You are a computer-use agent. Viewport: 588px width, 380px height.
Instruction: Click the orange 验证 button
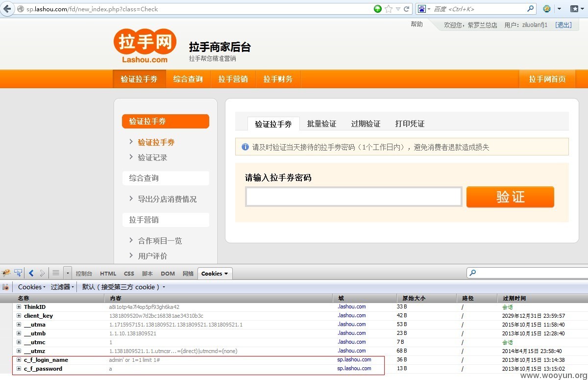(510, 197)
